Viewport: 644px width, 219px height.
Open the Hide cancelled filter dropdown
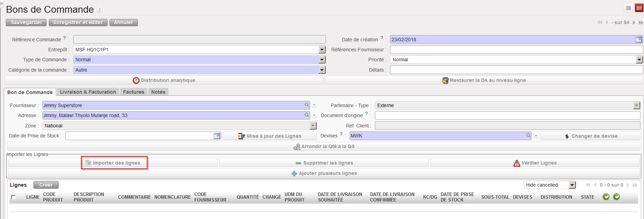coord(572,185)
